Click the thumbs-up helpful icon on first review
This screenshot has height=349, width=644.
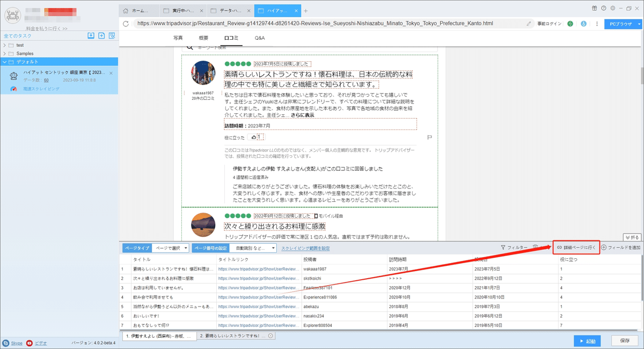pos(254,137)
